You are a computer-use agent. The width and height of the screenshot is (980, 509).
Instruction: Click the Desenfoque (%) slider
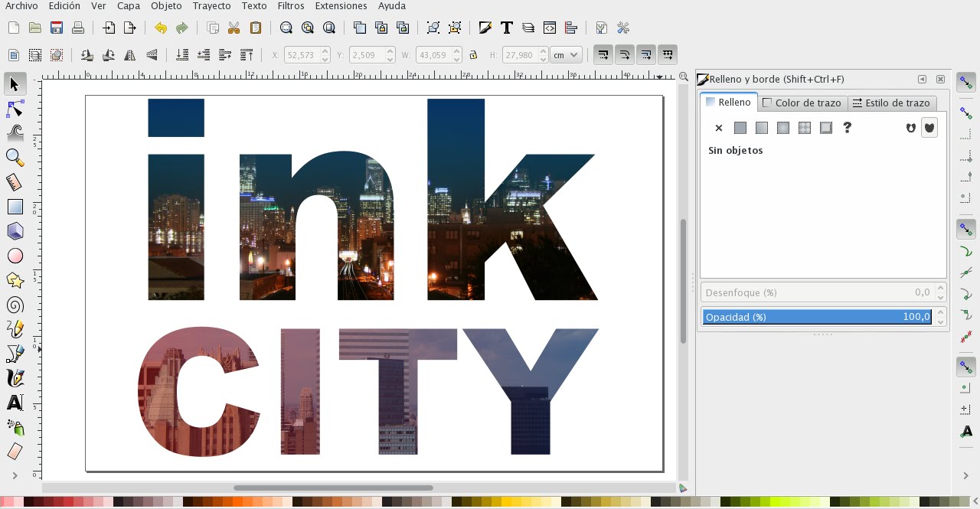click(817, 292)
